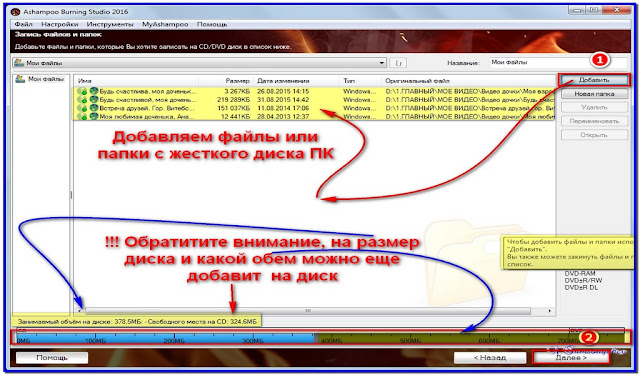Click the date 11.08.2014 17:06

[x=283, y=109]
